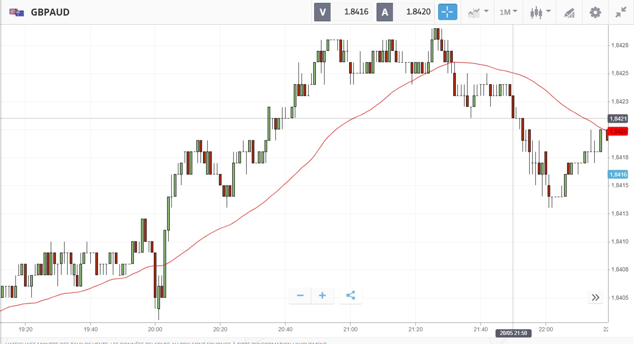Share the chart via share icon
This screenshot has height=344, width=644.
pyautogui.click(x=351, y=295)
